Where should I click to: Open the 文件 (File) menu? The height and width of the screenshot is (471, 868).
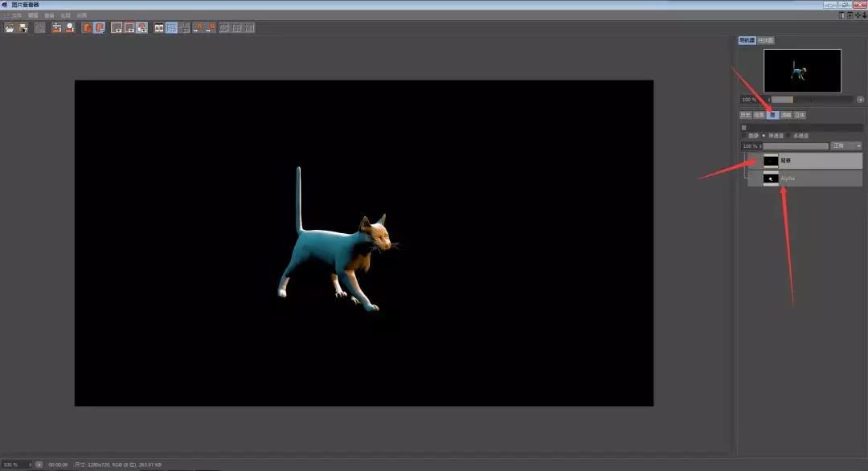click(16, 15)
